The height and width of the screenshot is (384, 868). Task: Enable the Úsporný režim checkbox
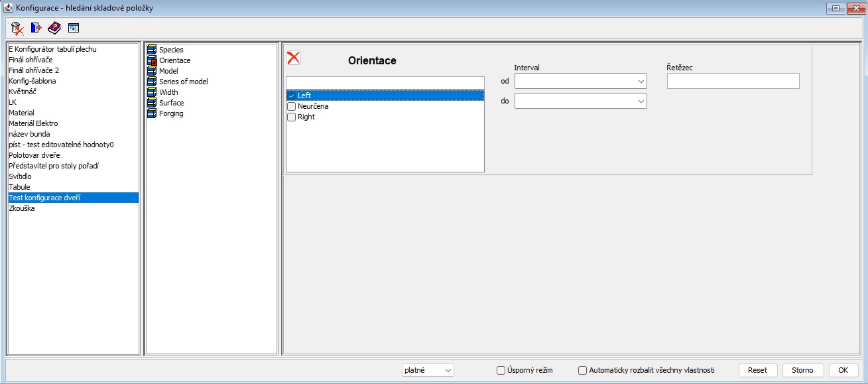[501, 370]
